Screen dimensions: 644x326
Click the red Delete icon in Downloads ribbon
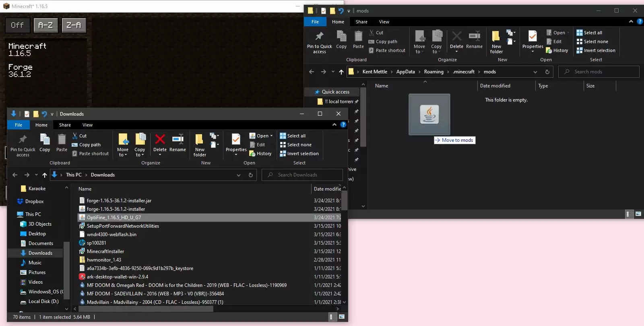[160, 140]
